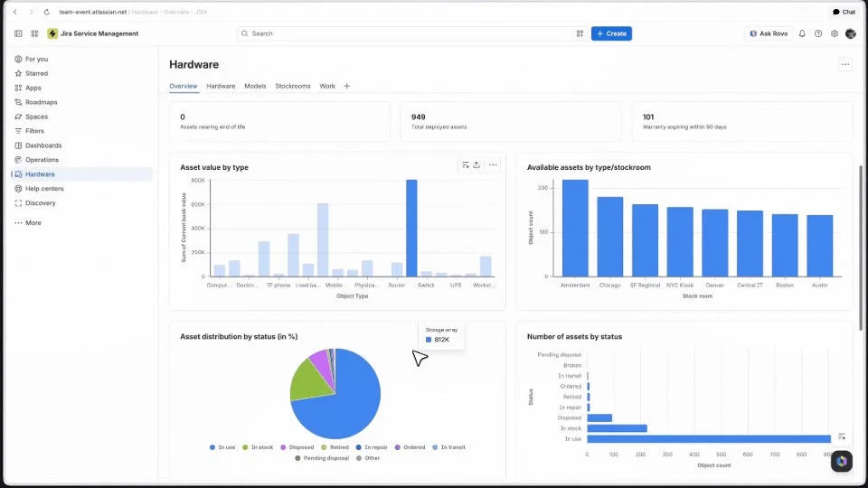The width and height of the screenshot is (868, 488).
Task: Open For you in sidebar
Action: (82, 60)
